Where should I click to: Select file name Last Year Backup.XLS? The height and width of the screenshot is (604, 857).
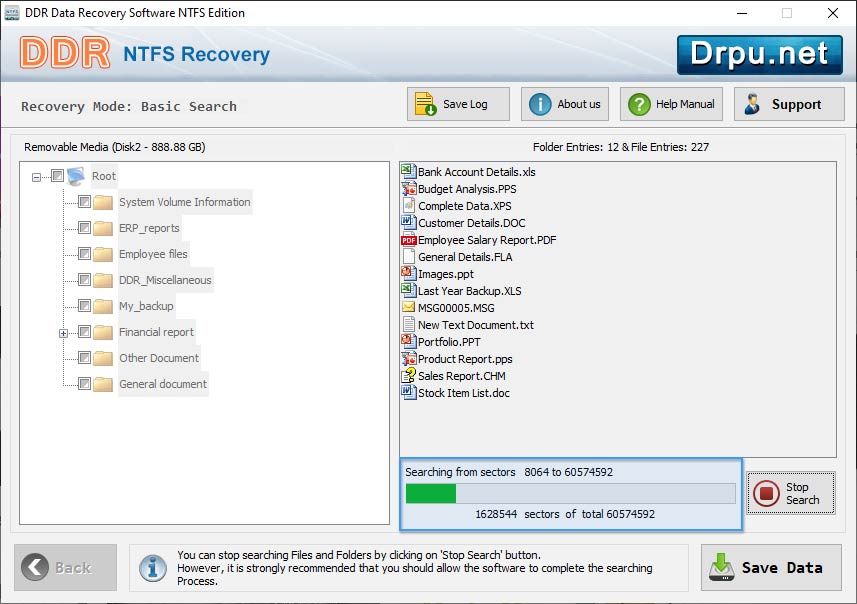469,291
